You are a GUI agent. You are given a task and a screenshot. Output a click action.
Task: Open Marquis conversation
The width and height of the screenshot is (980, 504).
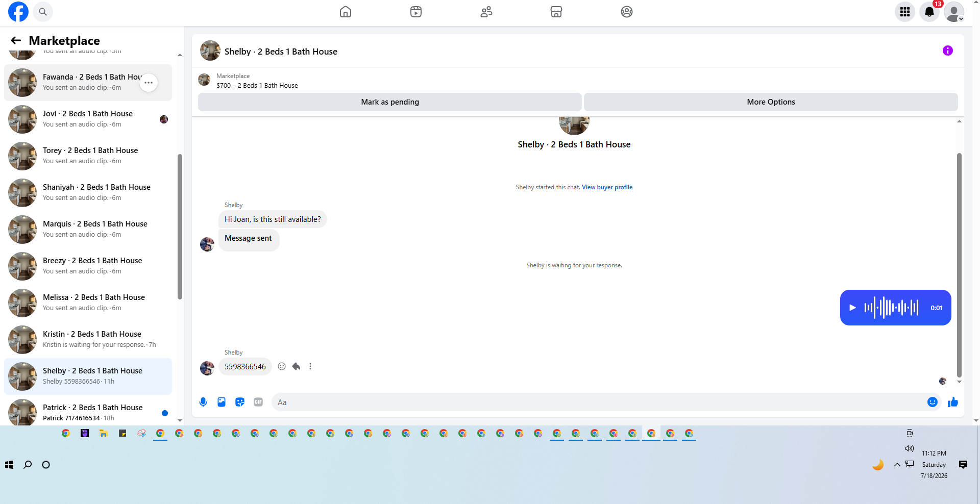88,230
